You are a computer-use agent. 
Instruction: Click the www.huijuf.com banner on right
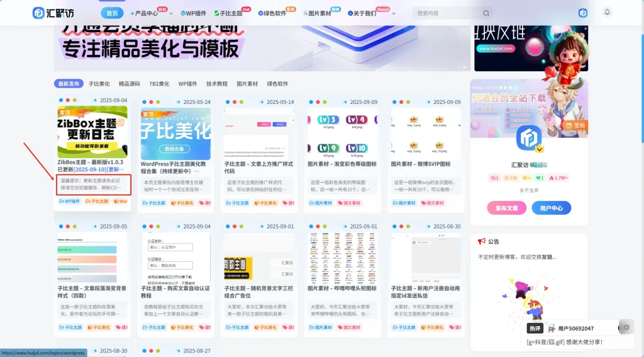tap(531, 48)
